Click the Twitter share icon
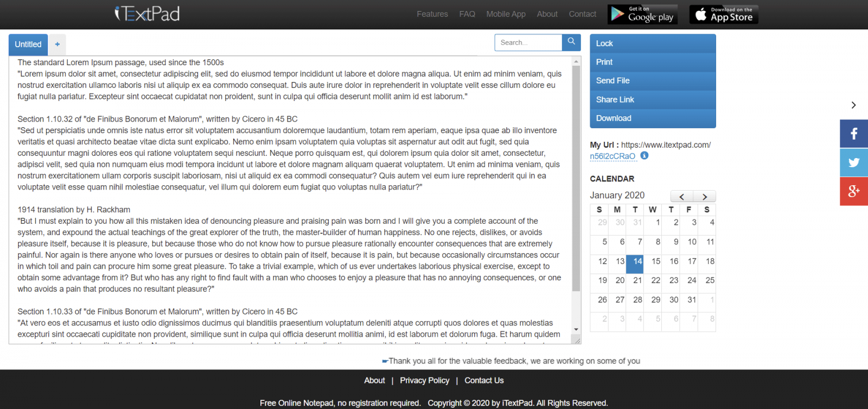 (x=853, y=162)
